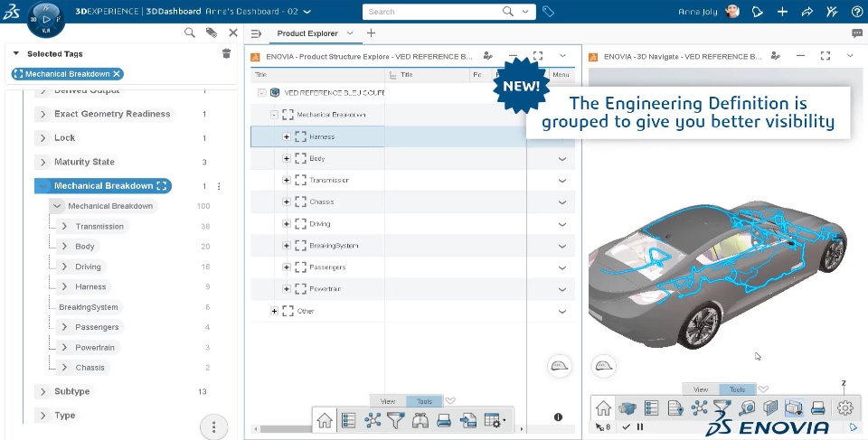This screenshot has height=440, width=868.
Task: Remove the Mechanical Breakdown selected tag chip
Action: 117,73
